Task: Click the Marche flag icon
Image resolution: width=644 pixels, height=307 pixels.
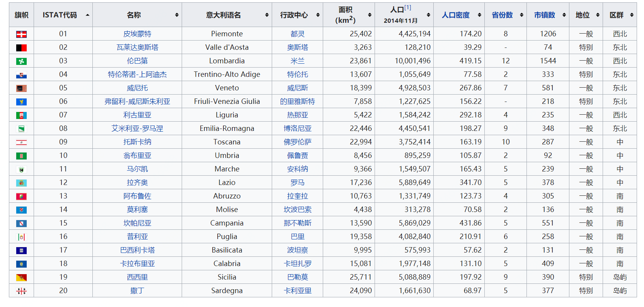Action: [x=21, y=170]
